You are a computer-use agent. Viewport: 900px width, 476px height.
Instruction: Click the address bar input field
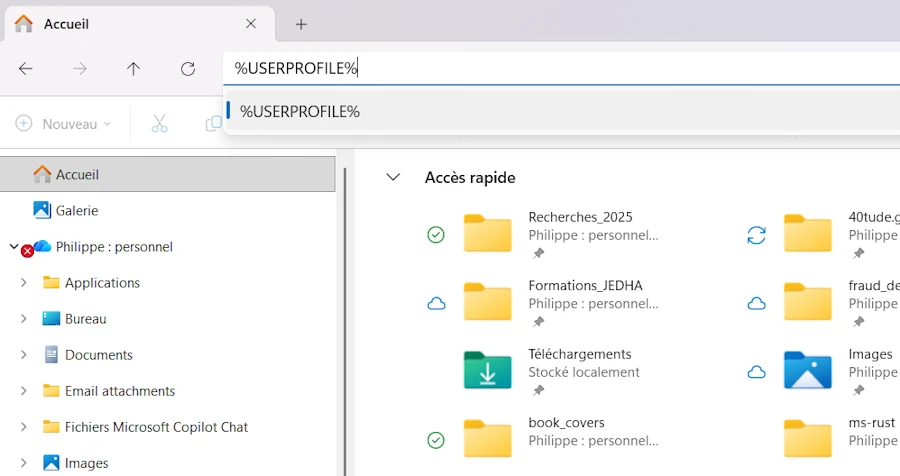[x=560, y=68]
